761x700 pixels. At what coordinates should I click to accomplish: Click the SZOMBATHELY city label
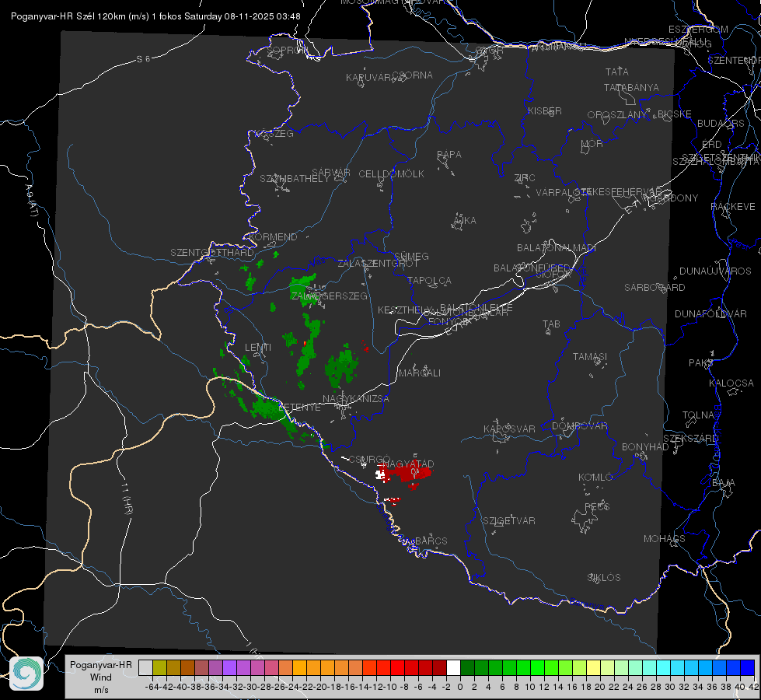(x=295, y=178)
